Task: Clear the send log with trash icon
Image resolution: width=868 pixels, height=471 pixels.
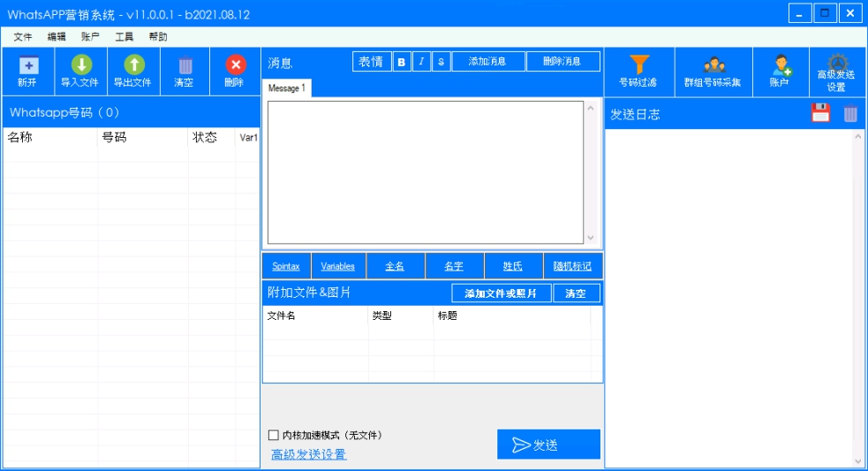Action: (850, 113)
